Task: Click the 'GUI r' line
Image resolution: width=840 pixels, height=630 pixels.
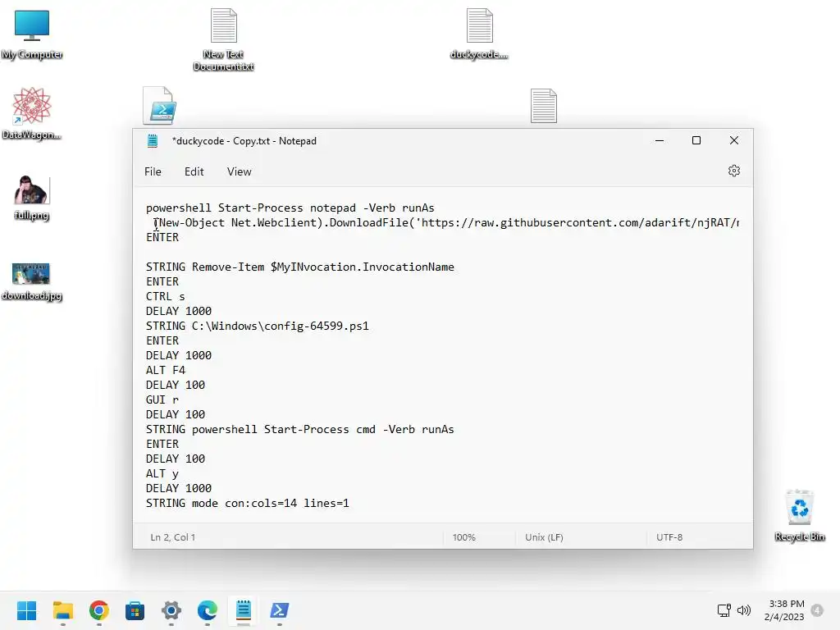Action: (x=162, y=399)
